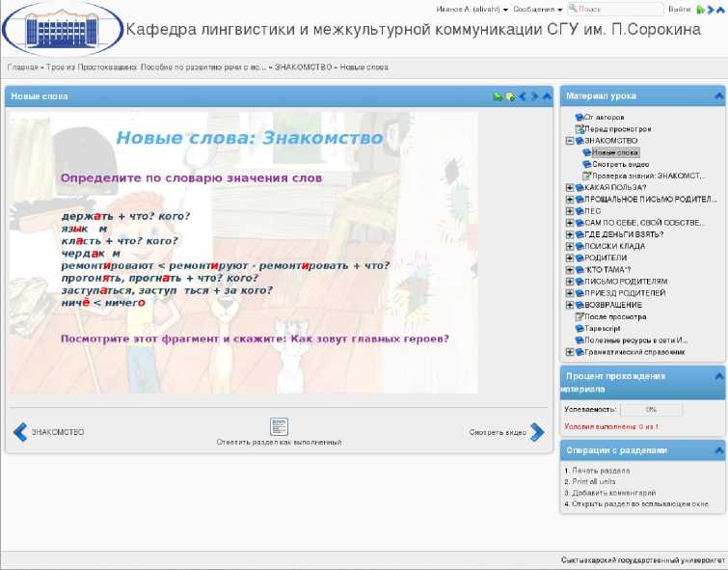Viewport: 728px width, 570px height.
Task: Select Перед просмотром in lesson tree
Action: 617,129
